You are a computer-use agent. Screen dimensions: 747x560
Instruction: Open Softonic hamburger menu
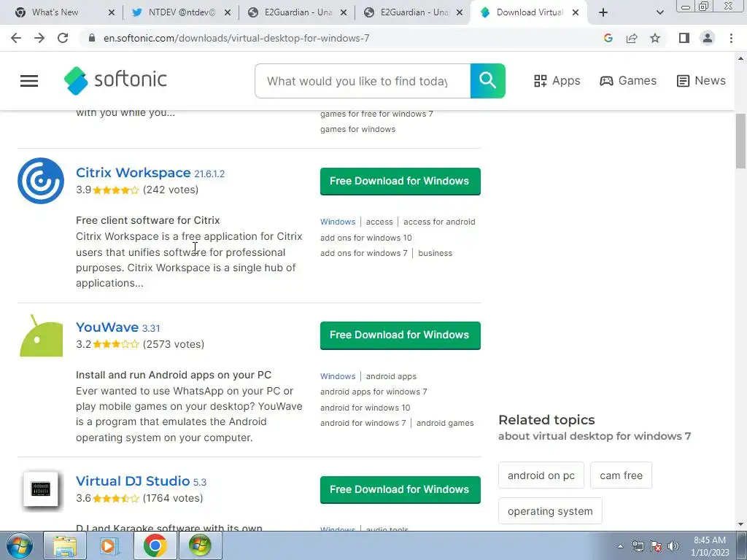click(29, 81)
